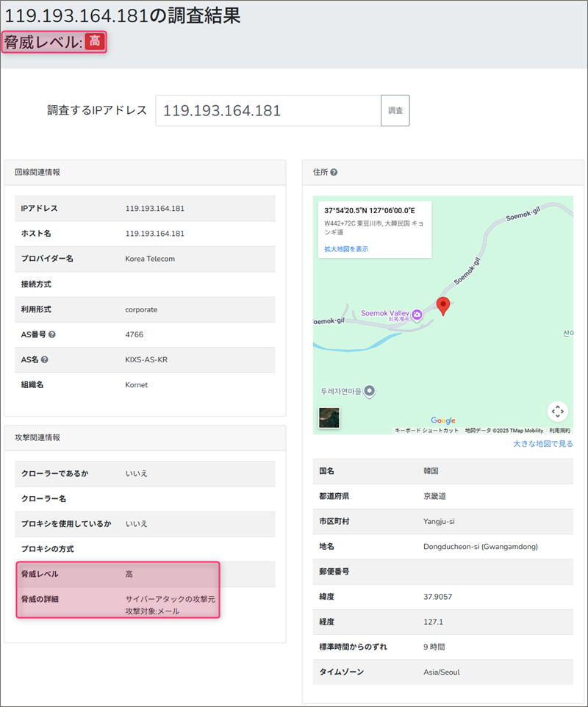Open the 利用規約 link on the map
The width and height of the screenshot is (588, 707).
559,431
